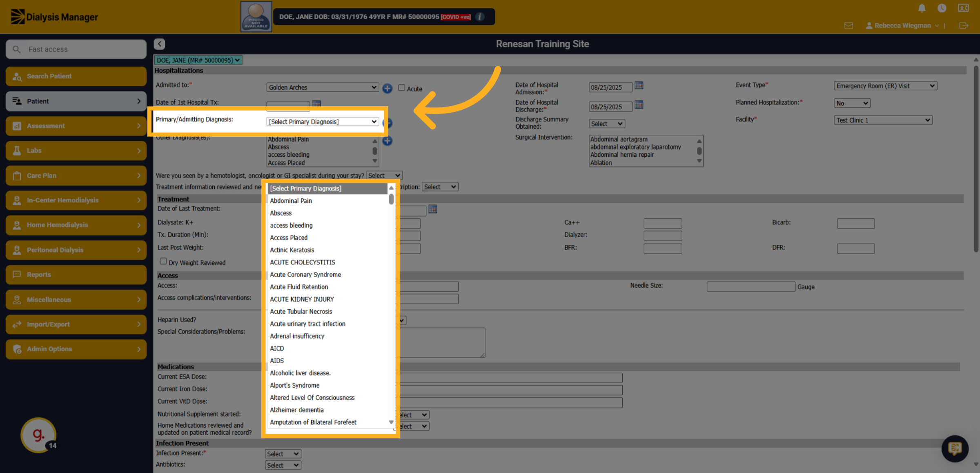Open the contact card icon in header
The height and width of the screenshot is (473, 980).
[x=963, y=8]
